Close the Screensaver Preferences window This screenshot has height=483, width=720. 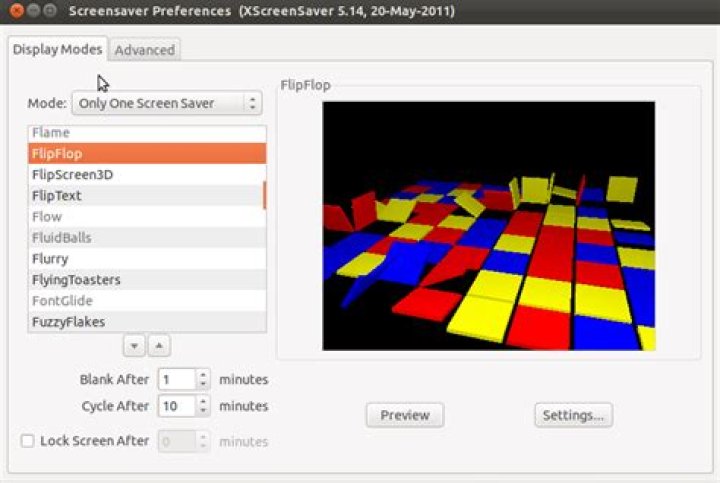17,11
